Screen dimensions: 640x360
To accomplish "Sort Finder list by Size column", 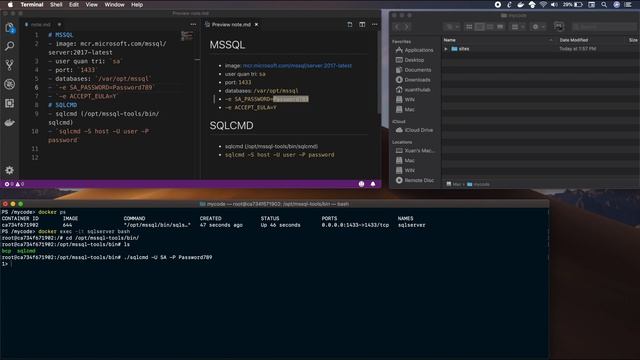I will click(633, 40).
